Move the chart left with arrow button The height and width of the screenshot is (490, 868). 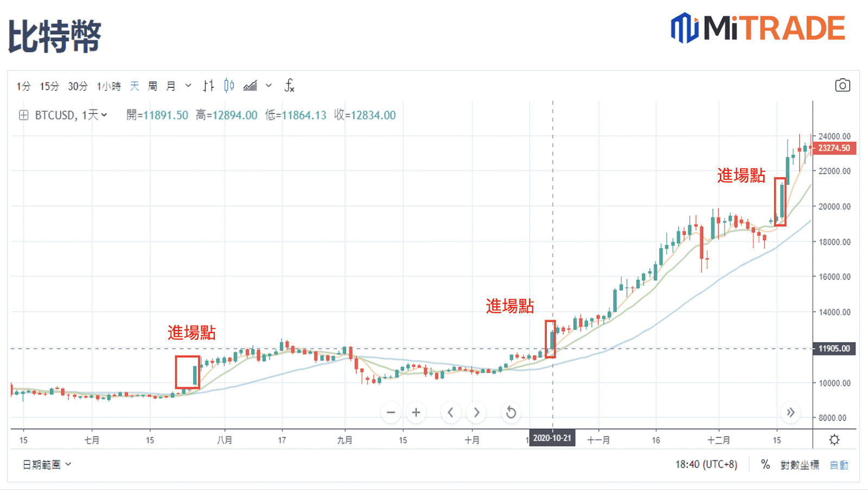[450, 412]
